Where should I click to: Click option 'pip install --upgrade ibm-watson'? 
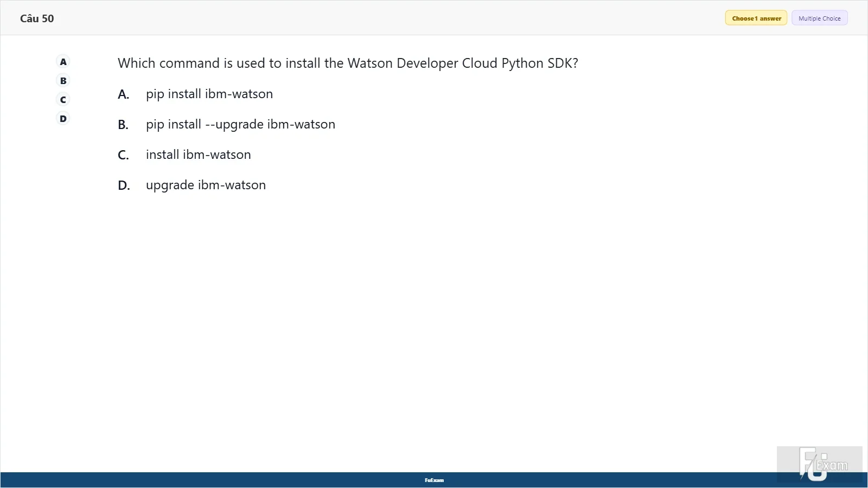click(x=240, y=125)
